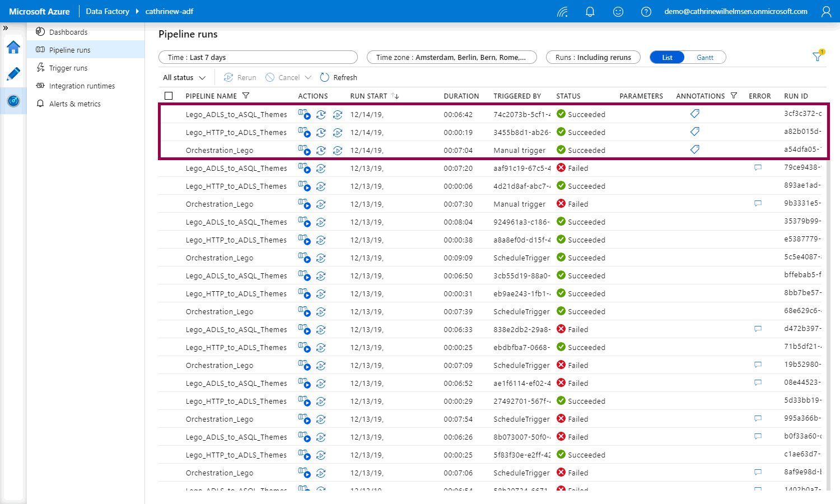Open the notifications bell icon

click(590, 12)
